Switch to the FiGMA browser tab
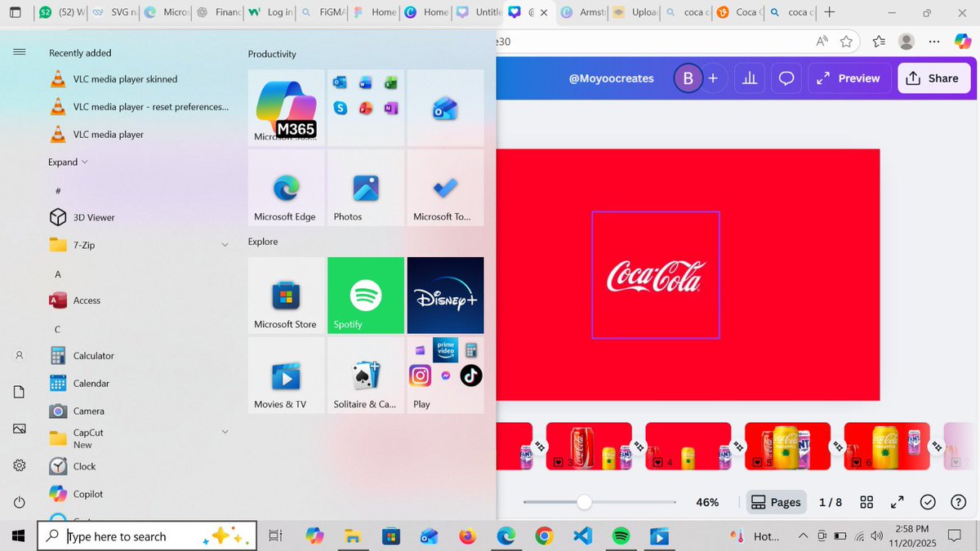Image resolution: width=980 pixels, height=551 pixels. [x=322, y=12]
